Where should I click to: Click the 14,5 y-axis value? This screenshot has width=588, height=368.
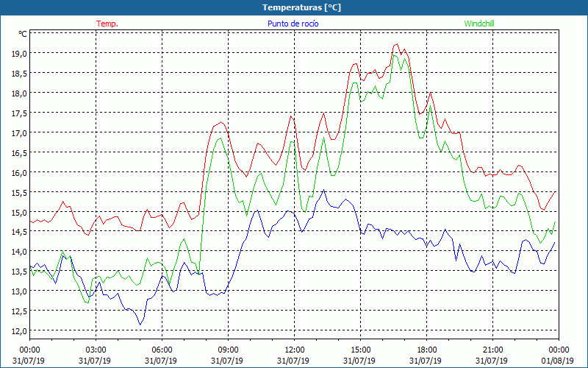pyautogui.click(x=19, y=232)
